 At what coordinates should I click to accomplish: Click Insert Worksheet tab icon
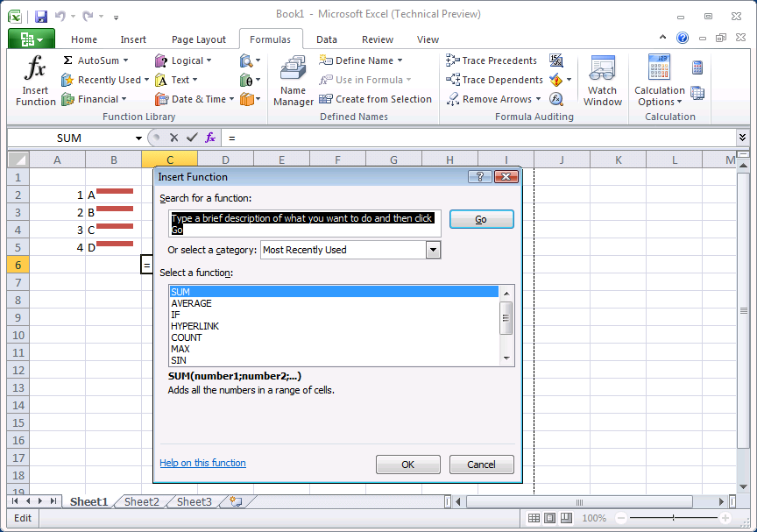236,501
